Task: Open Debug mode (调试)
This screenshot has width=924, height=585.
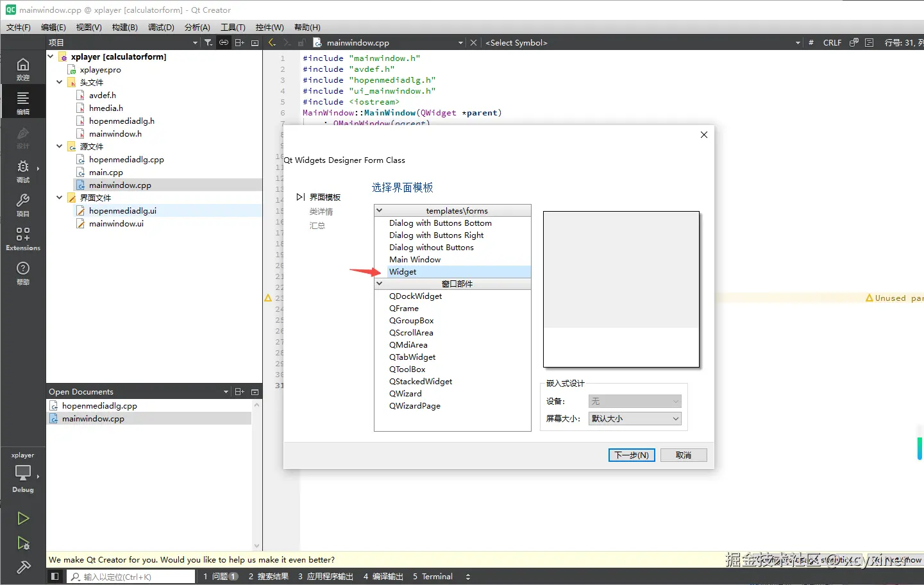Action: click(23, 171)
